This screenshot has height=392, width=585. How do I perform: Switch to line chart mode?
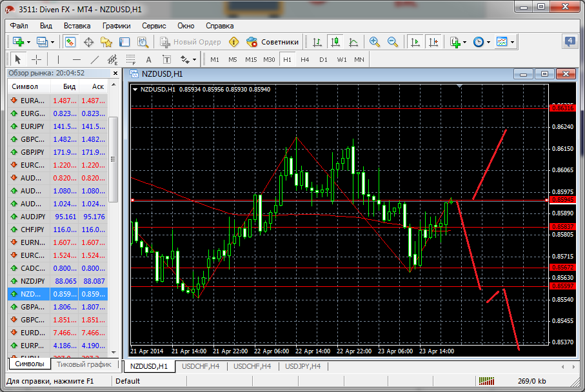353,42
